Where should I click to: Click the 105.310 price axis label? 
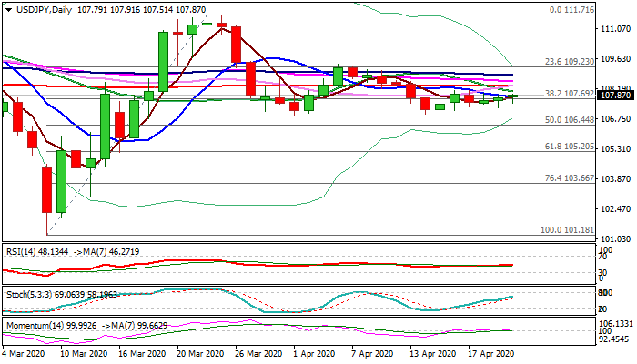click(615, 149)
